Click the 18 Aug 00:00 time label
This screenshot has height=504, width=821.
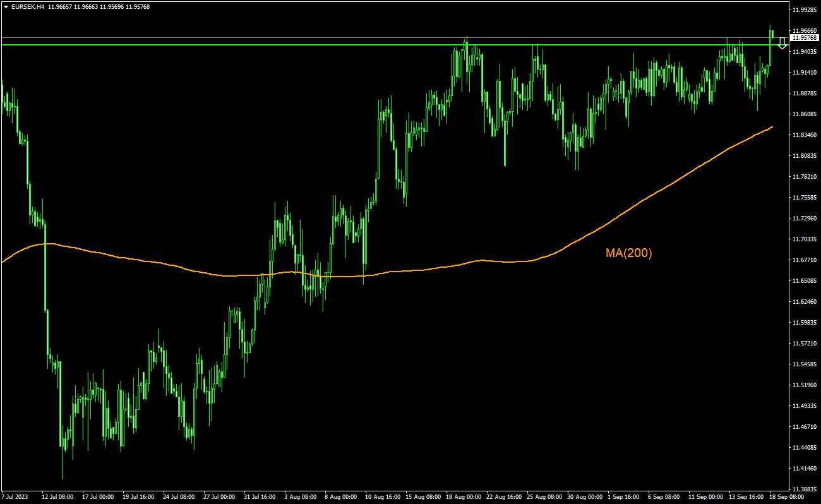tap(463, 497)
